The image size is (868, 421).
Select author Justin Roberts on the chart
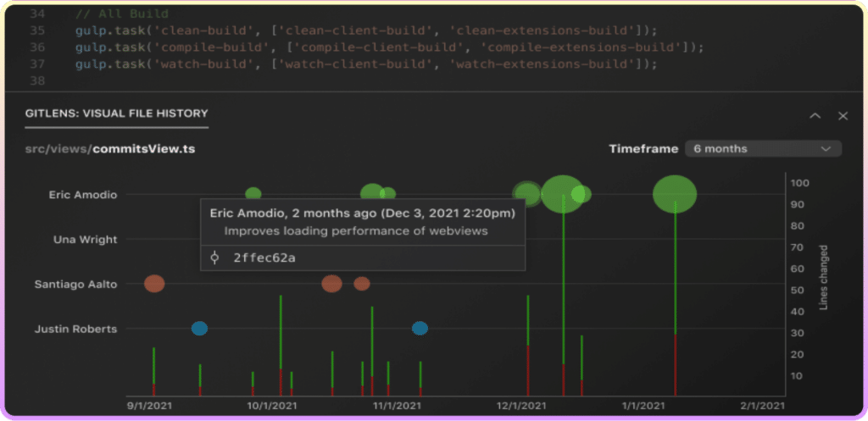75,330
